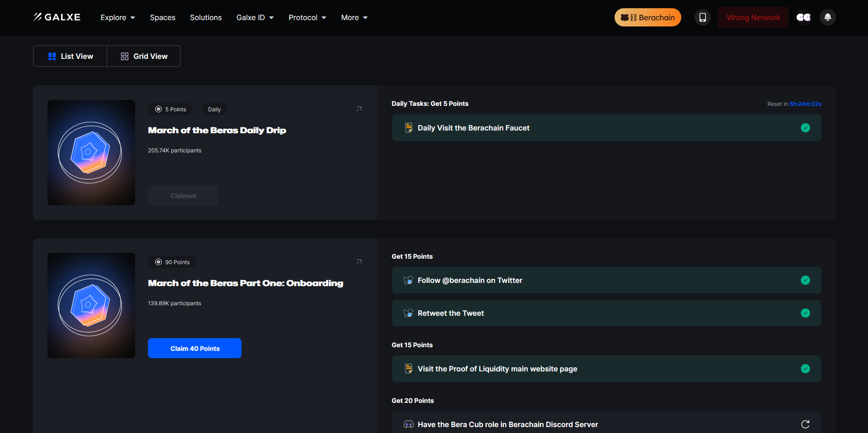
Task: Open the Protocol dropdown menu
Action: 307,17
